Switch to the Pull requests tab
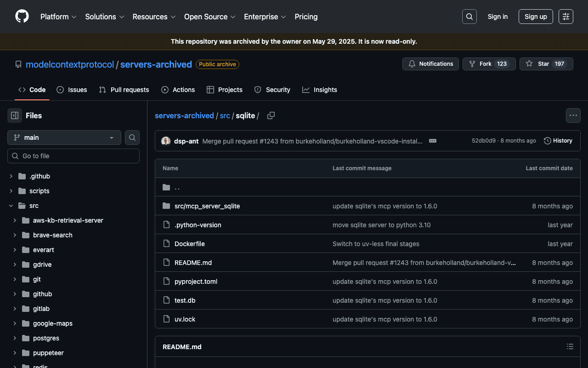 pyautogui.click(x=124, y=90)
